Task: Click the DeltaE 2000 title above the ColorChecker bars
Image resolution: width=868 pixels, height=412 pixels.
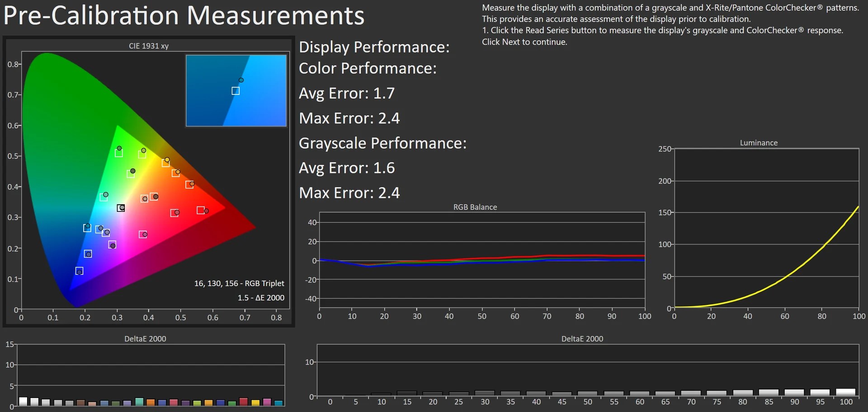Action: 145,339
